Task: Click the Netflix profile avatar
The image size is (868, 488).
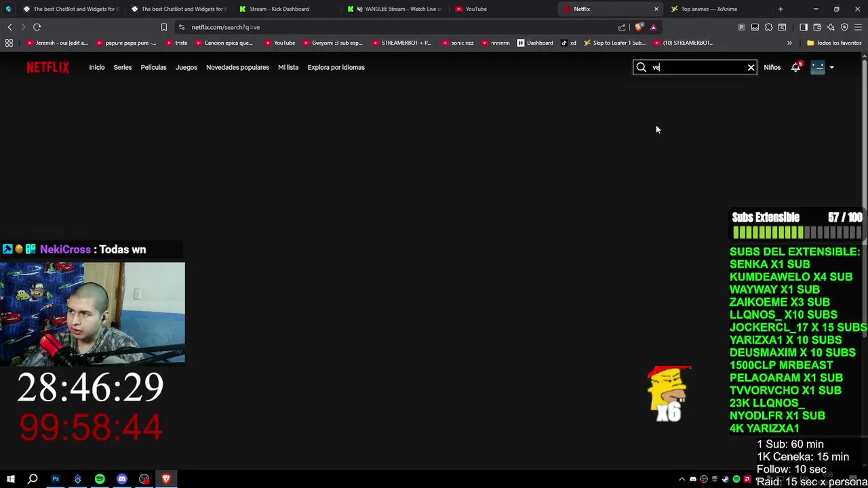Action: click(x=818, y=67)
